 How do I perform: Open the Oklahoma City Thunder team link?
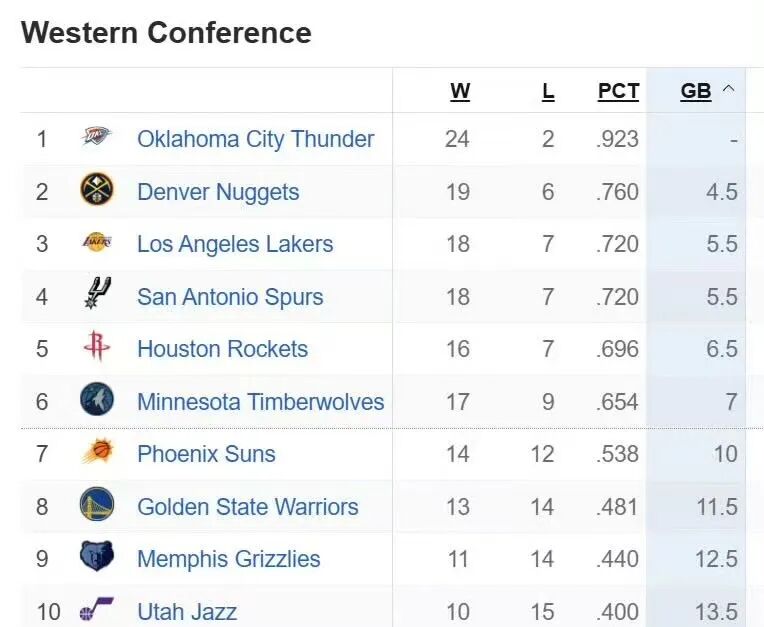255,139
